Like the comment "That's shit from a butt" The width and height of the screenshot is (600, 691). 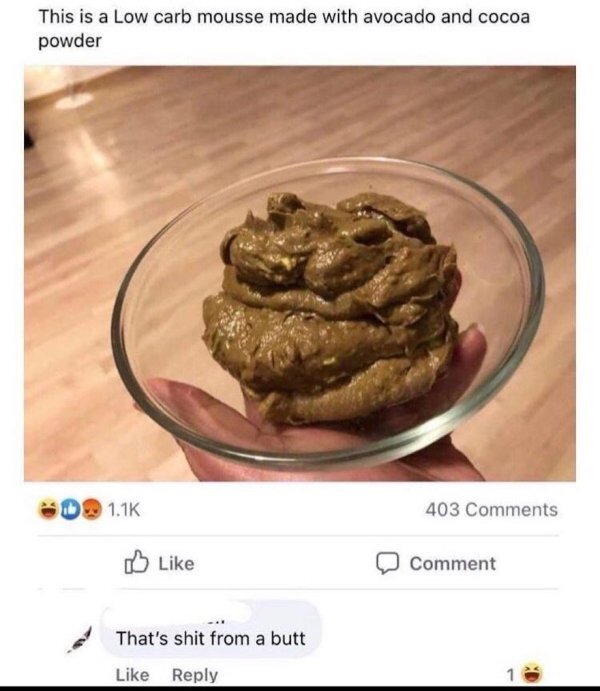coord(132,675)
